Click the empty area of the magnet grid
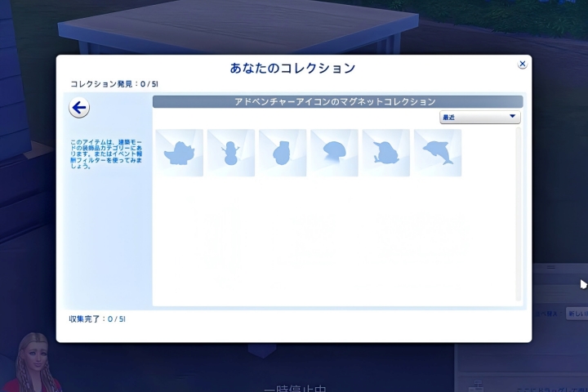588x392 pixels. [x=333, y=245]
